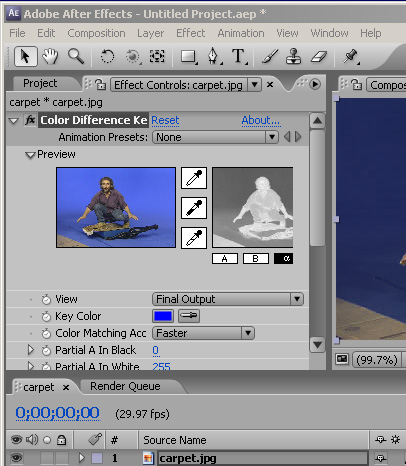Open the Animation menu
Viewport: 406px width, 466px height.
[241, 33]
